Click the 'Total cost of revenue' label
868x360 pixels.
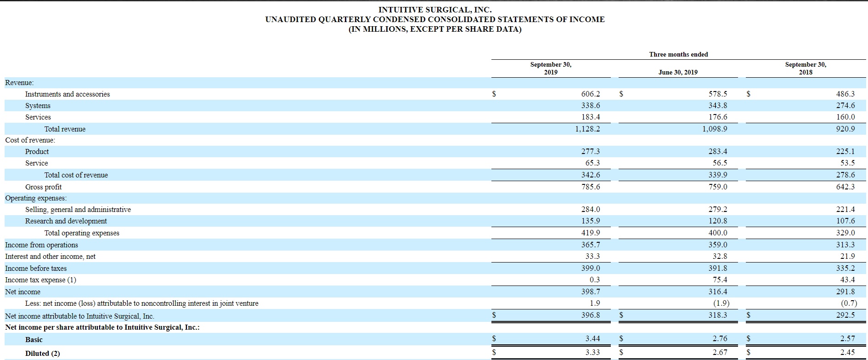pyautogui.click(x=76, y=175)
